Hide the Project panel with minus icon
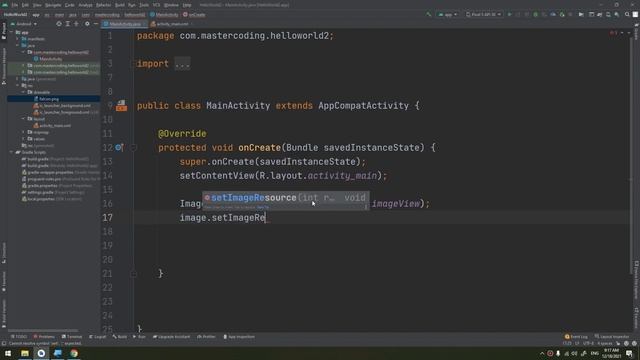Image resolution: width=640 pixels, height=360 pixels. pyautogui.click(x=96, y=24)
